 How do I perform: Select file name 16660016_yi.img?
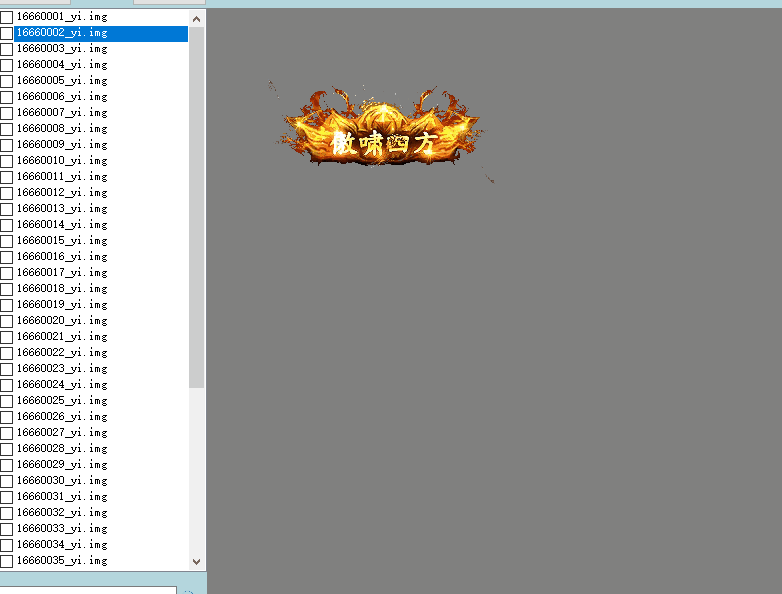point(62,257)
